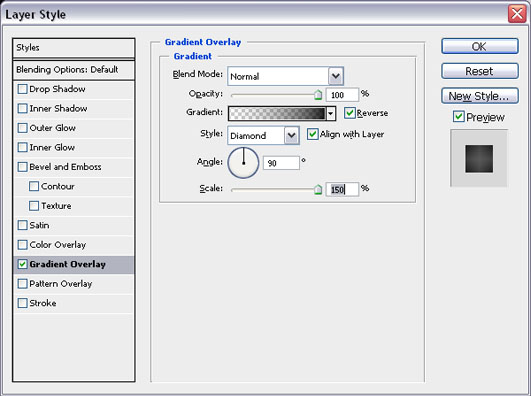Click the style preview thumbnail

pyautogui.click(x=479, y=158)
